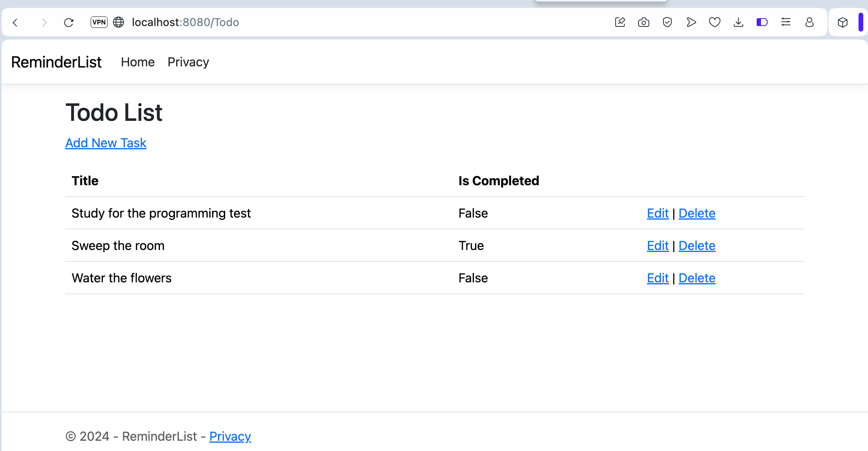
Task: Open Privacy in the top navbar
Action: coord(188,62)
